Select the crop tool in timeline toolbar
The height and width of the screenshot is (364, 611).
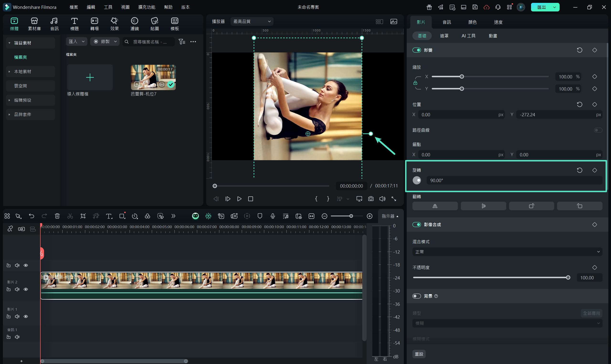coord(83,216)
